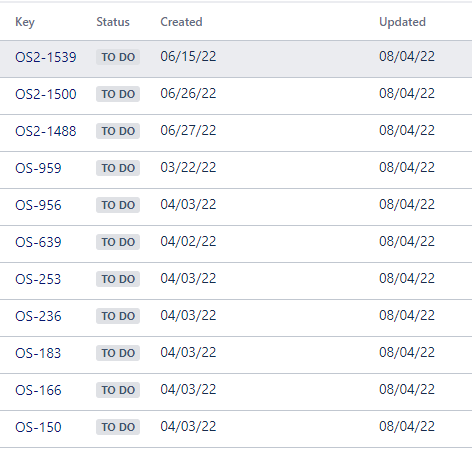This screenshot has width=472, height=465.
Task: Select the created date 03/22/22 cell
Action: (x=188, y=167)
